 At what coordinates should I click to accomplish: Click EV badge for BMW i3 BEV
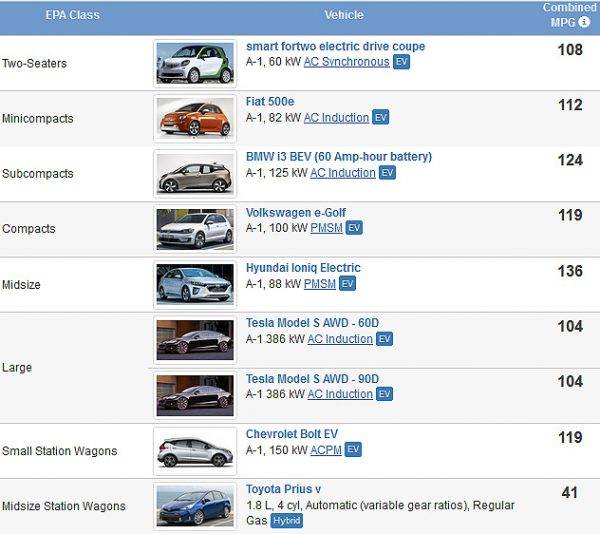(387, 173)
